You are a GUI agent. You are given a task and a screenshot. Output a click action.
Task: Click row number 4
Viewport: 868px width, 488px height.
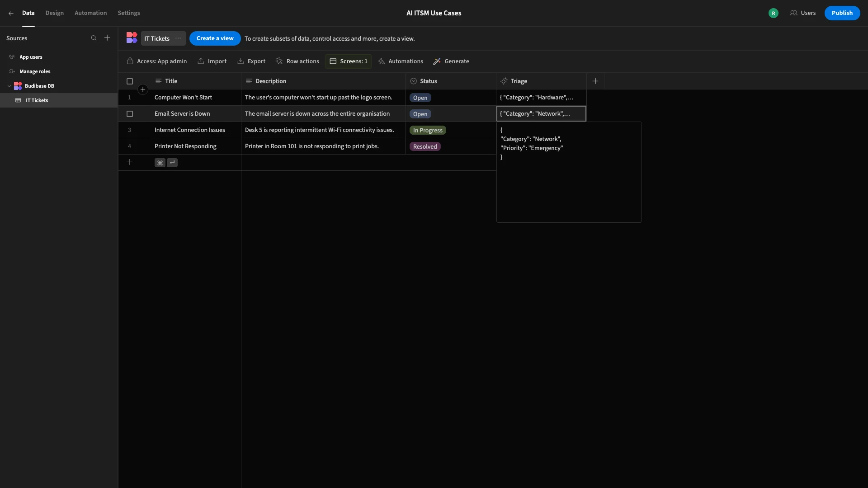point(129,146)
